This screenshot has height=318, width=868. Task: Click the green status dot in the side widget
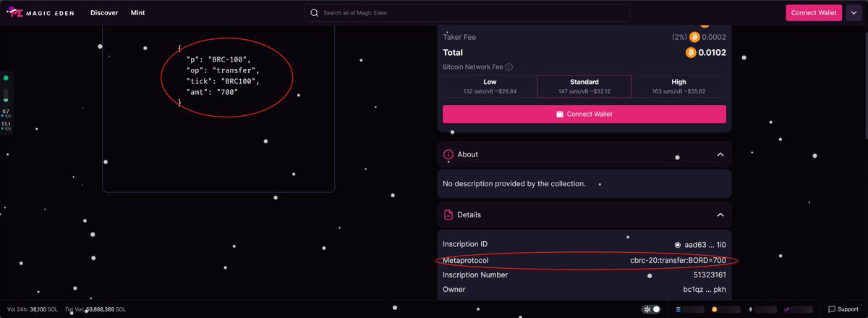(6, 78)
